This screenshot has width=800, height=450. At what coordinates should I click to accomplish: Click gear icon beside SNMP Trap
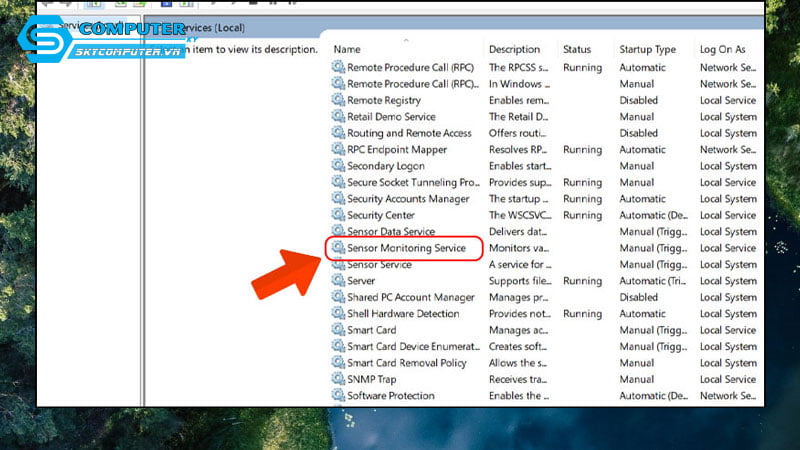pos(338,379)
